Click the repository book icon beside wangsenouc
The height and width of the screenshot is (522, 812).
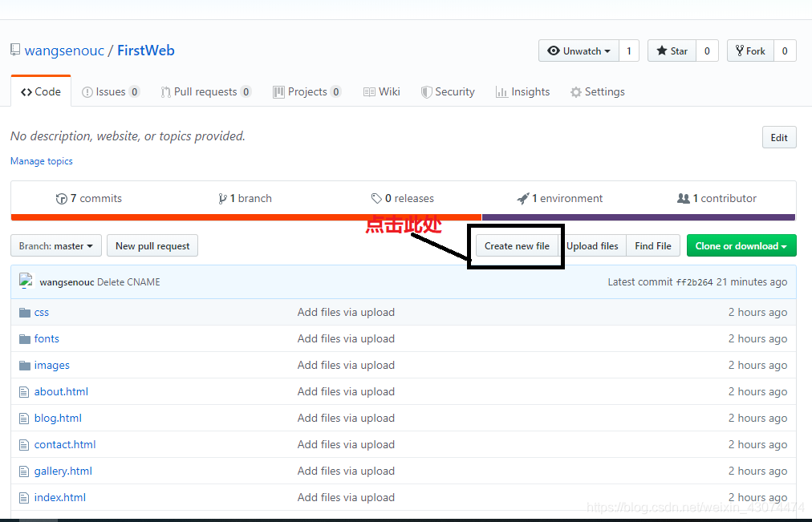[x=15, y=51]
